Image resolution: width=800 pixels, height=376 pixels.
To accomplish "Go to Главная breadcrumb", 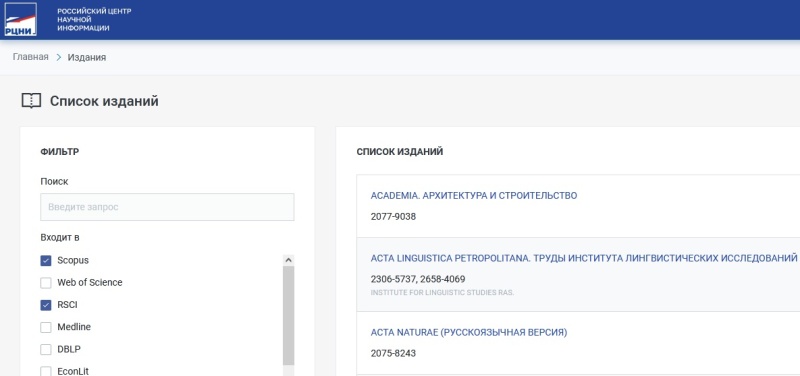I will click(31, 57).
